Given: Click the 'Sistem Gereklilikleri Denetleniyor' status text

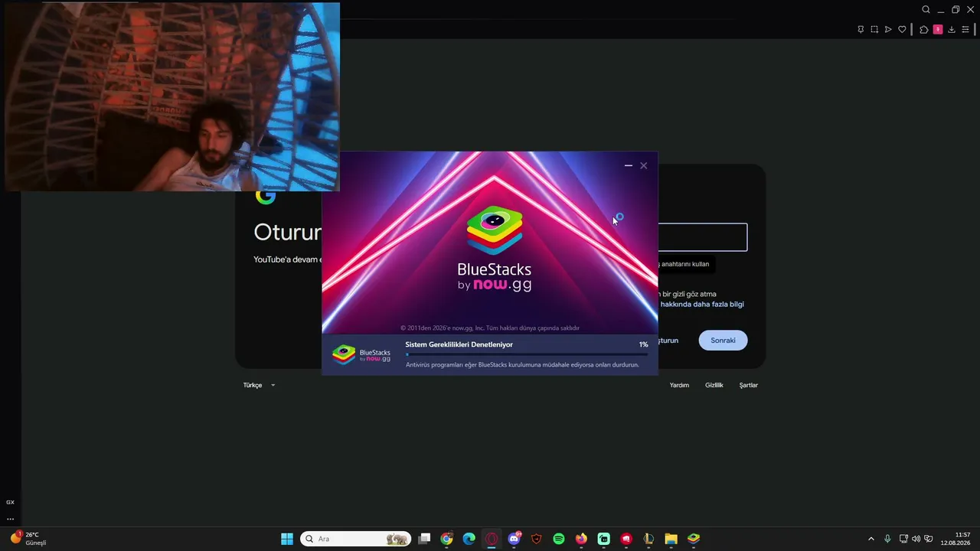Looking at the screenshot, I should coord(459,344).
